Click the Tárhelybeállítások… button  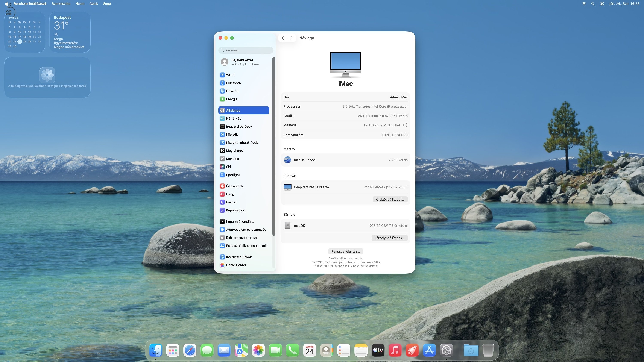[x=389, y=238]
